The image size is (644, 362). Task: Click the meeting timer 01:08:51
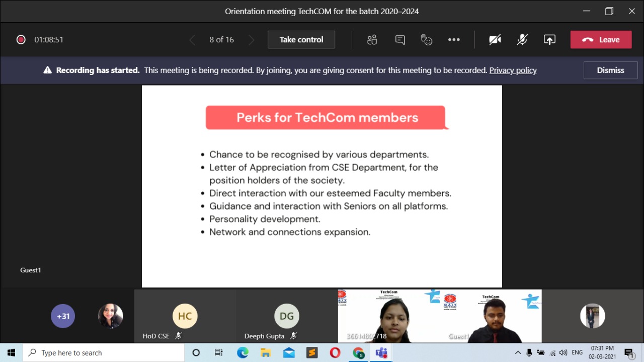click(x=49, y=40)
